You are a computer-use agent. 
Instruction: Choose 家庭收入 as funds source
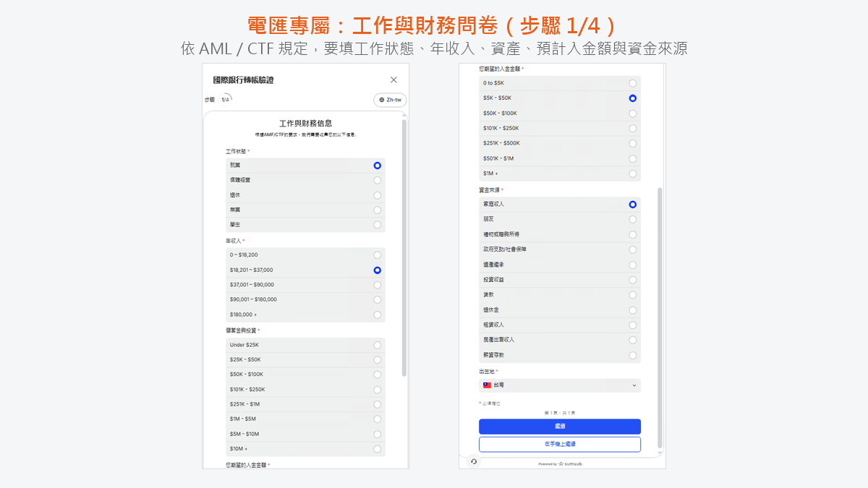[x=560, y=205]
